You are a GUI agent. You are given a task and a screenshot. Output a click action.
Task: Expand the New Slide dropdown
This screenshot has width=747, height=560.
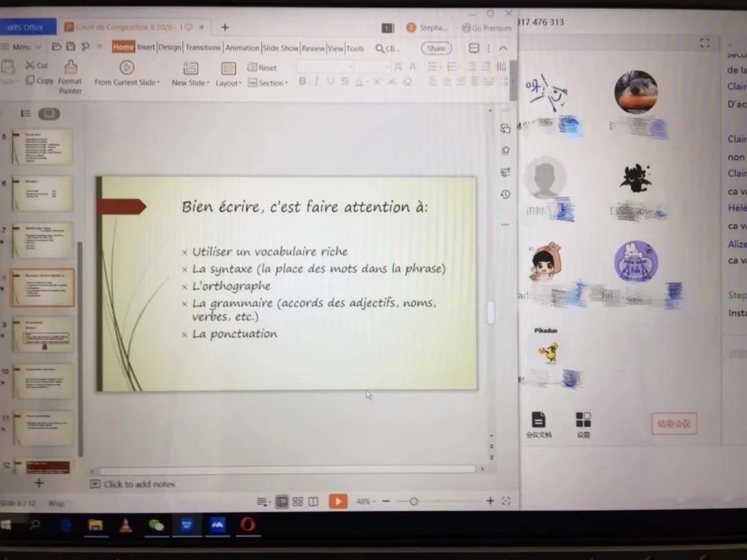[x=189, y=83]
